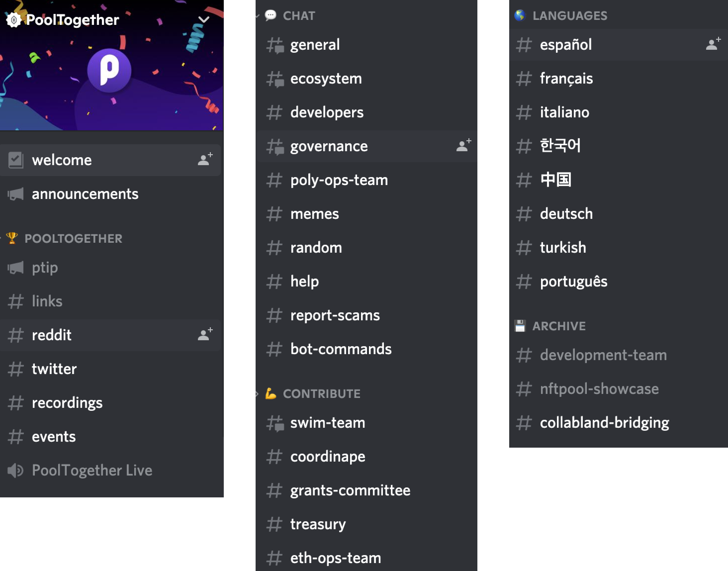Open the 中国 Chinese channel
The image size is (728, 571).
[x=618, y=180]
